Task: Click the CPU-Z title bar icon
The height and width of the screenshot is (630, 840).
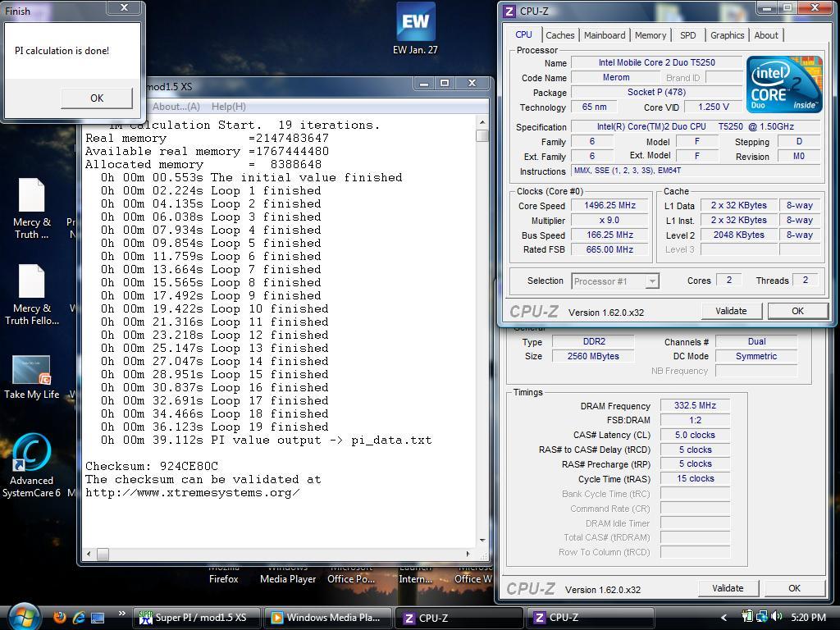Action: point(509,11)
